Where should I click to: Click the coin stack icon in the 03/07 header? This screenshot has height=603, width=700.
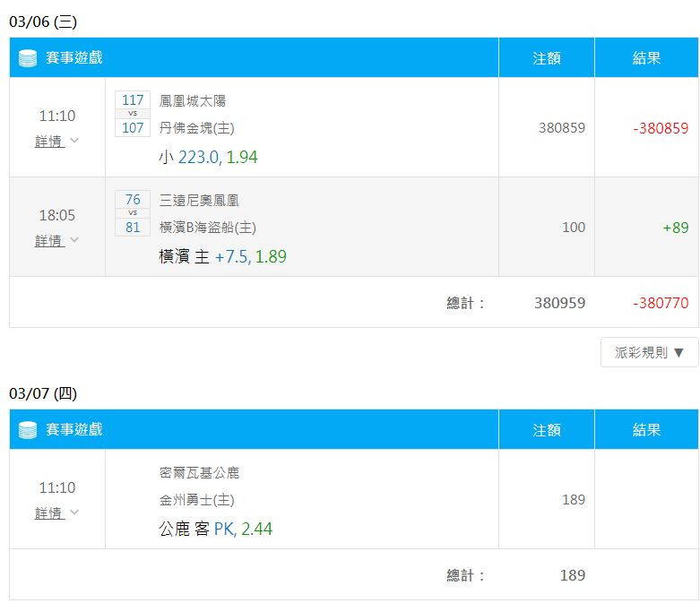(28, 430)
